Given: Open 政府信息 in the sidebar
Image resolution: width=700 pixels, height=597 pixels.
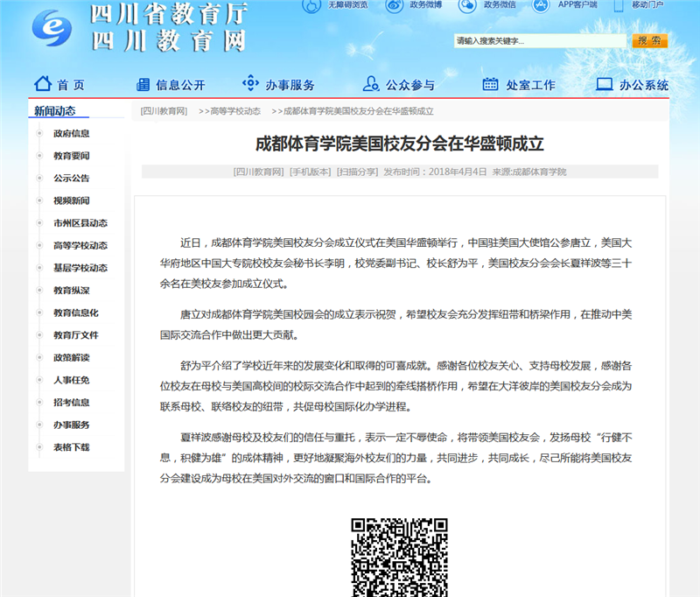Looking at the screenshot, I should tap(72, 134).
